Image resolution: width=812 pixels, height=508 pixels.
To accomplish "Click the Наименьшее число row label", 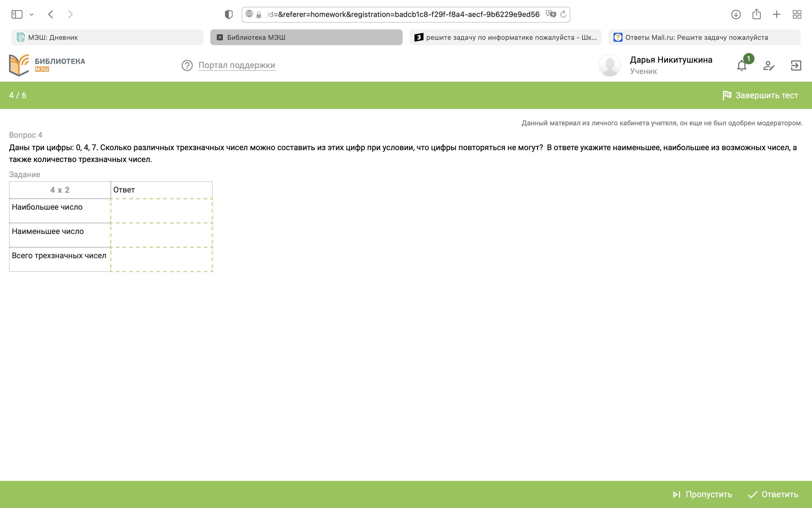I will (48, 231).
